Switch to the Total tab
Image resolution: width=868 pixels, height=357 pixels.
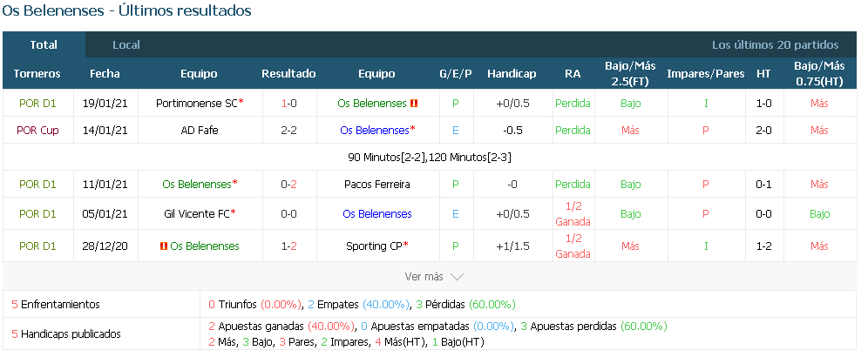44,44
